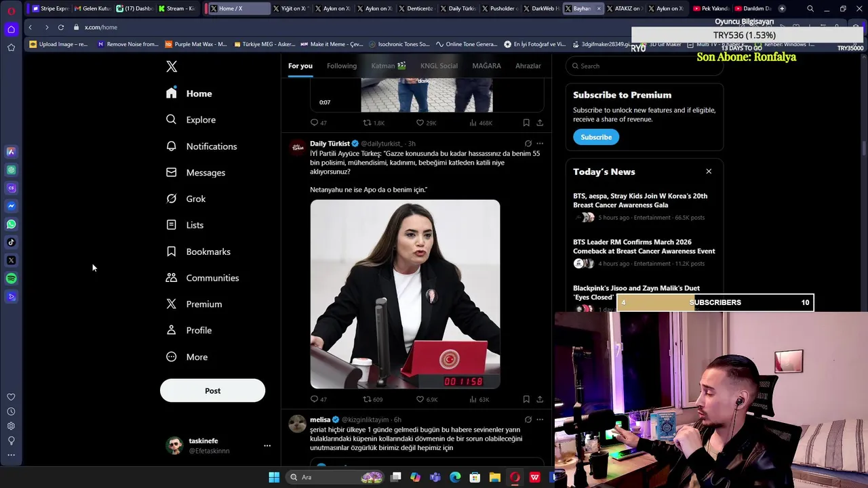Viewport: 868px width, 488px height.
Task: Like the Daily Türkist post
Action: (x=427, y=399)
